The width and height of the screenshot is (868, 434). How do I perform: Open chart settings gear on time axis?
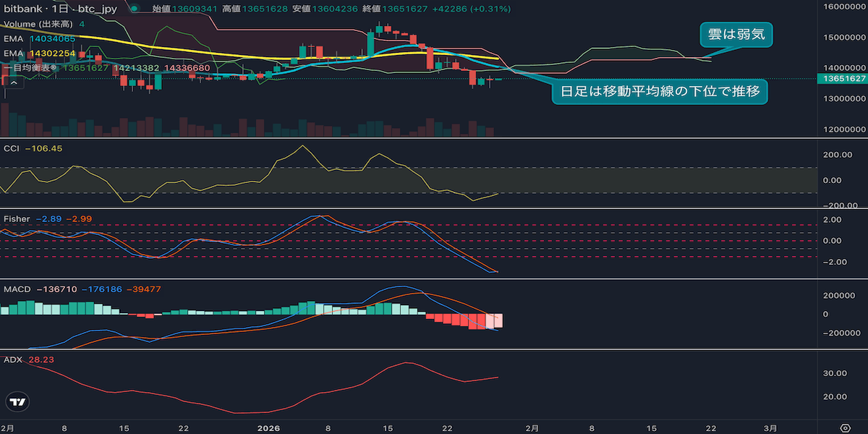click(x=844, y=427)
